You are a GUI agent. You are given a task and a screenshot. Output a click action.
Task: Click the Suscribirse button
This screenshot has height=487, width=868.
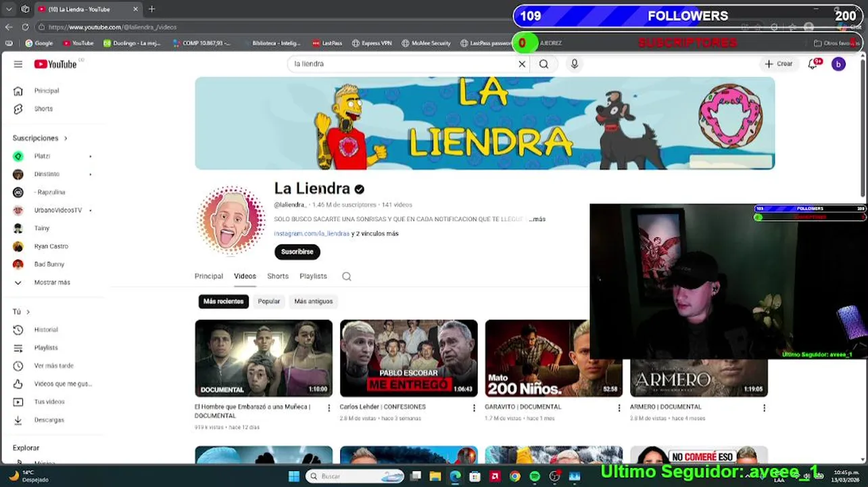tap(297, 252)
